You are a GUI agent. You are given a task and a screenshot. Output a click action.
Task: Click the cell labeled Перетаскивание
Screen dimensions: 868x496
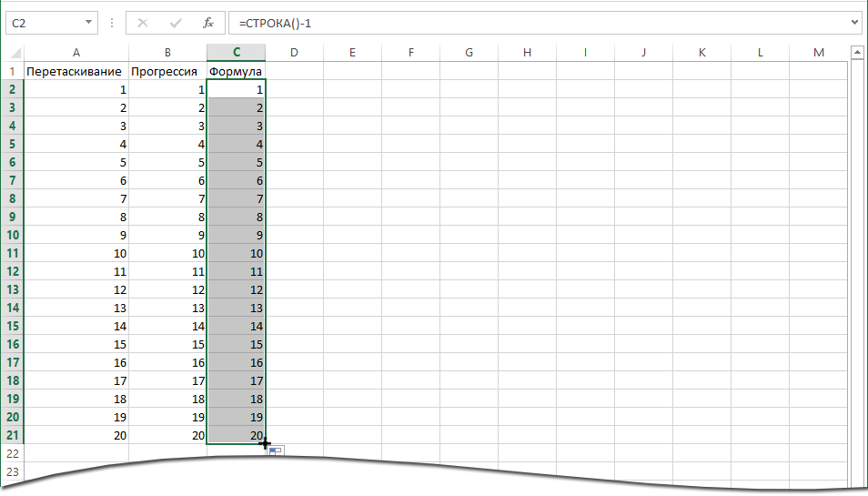[76, 71]
